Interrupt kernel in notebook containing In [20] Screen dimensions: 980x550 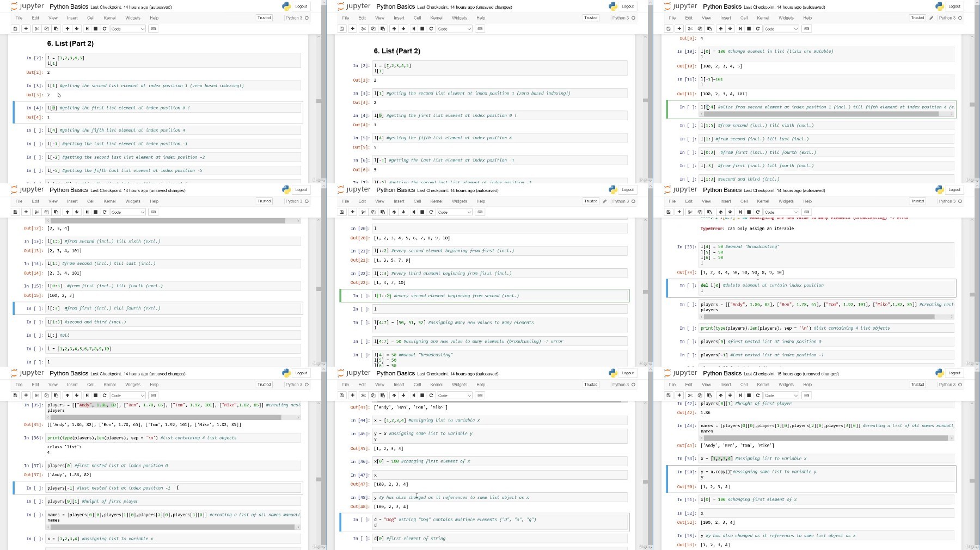[x=422, y=212]
